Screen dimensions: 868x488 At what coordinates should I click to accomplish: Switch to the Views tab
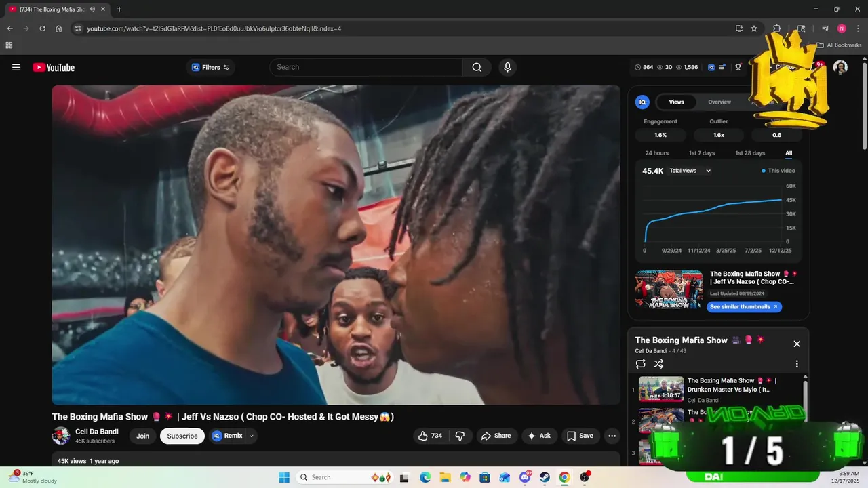[x=676, y=102]
